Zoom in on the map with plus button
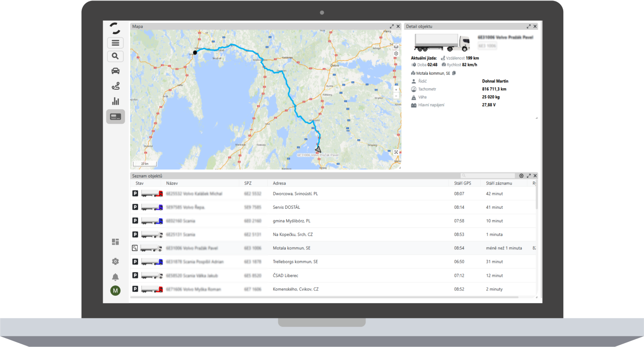 click(x=396, y=89)
